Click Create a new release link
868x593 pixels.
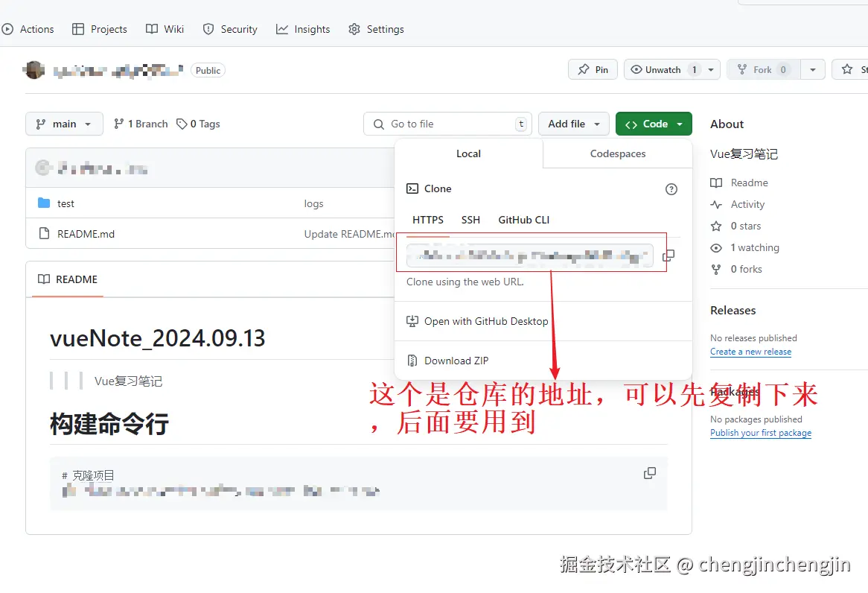(750, 352)
